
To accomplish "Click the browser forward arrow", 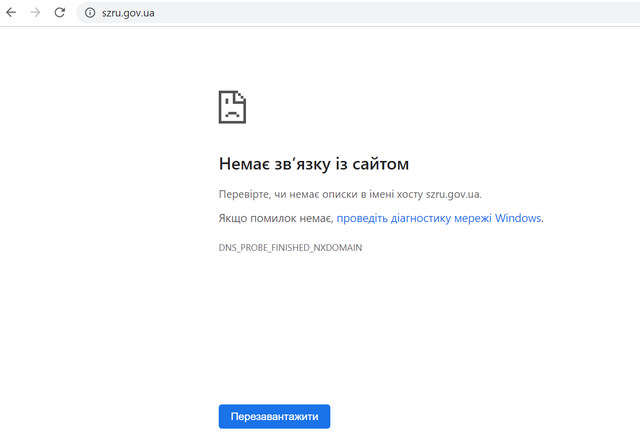I will [36, 13].
